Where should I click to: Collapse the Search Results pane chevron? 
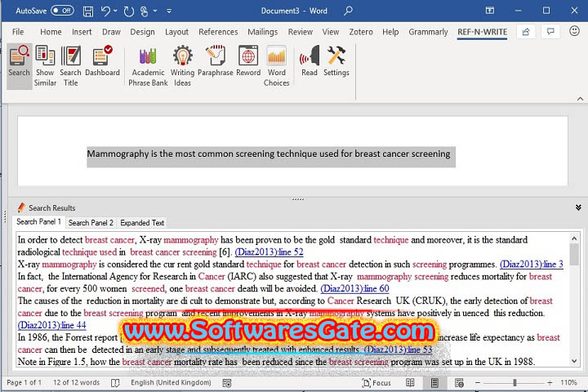pos(578,207)
